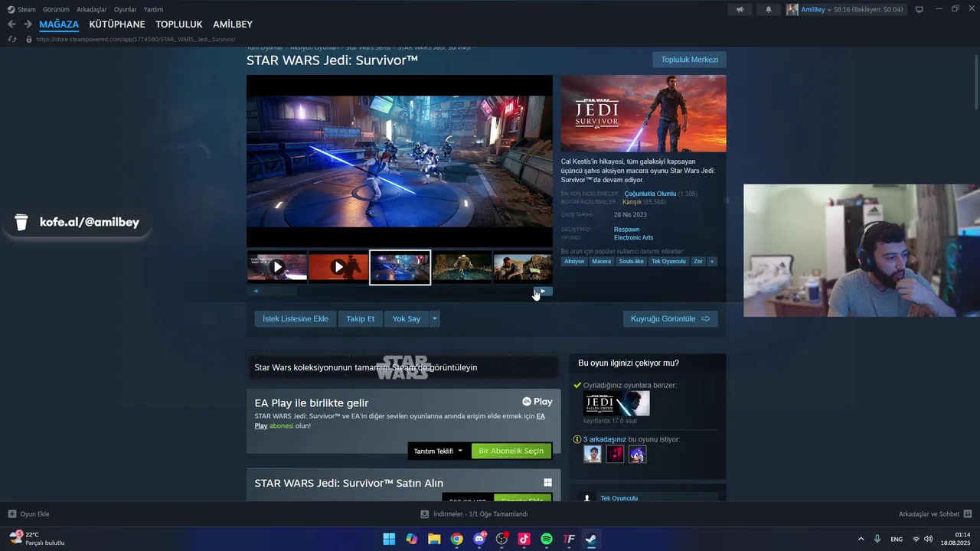Open Windows Start menu
Viewport: 980px width, 551px height.
coord(389,539)
